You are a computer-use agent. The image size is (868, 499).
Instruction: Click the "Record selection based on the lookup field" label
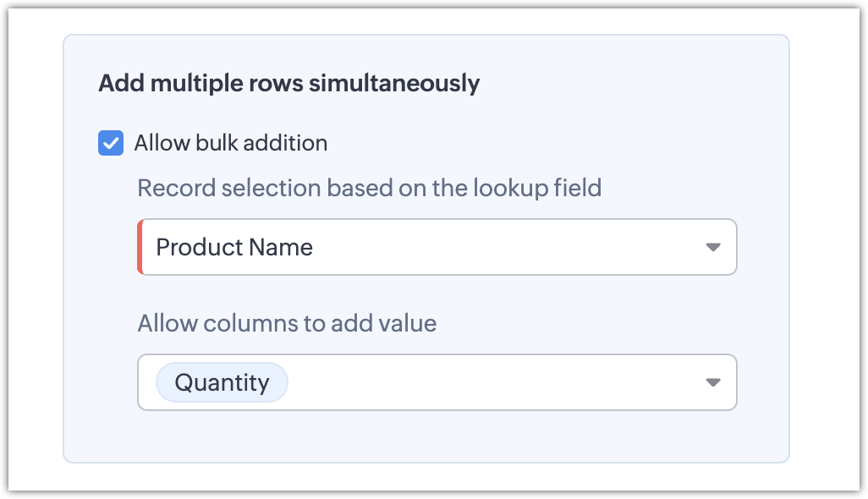coord(369,188)
